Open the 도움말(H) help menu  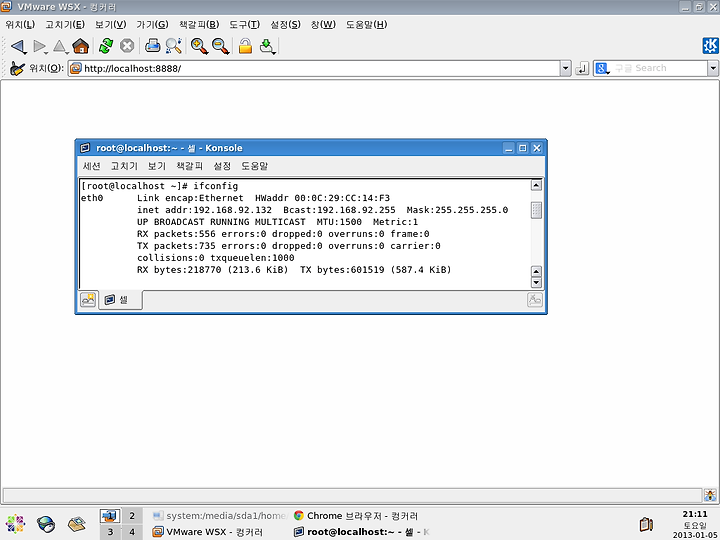tap(366, 24)
